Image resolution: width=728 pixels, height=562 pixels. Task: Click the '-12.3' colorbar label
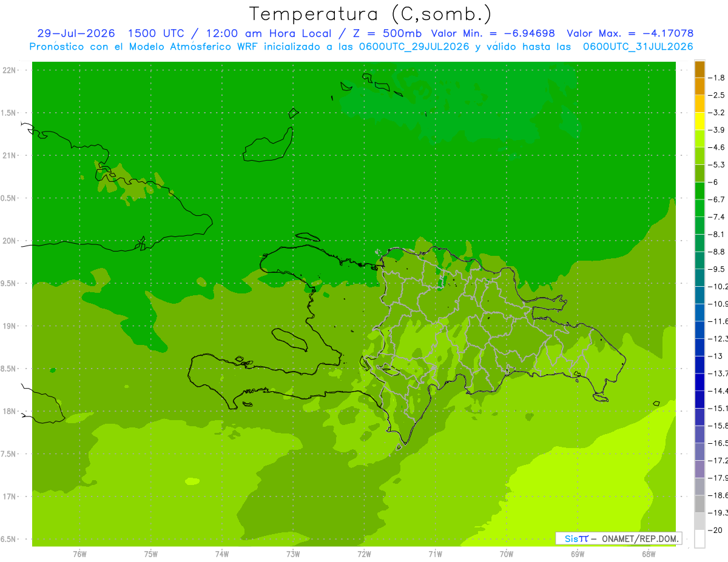click(719, 339)
